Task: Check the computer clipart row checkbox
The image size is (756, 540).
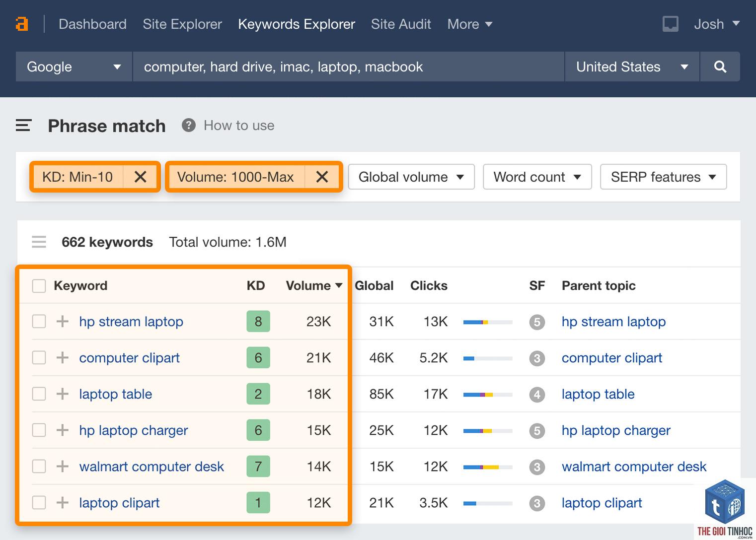Action: (39, 357)
